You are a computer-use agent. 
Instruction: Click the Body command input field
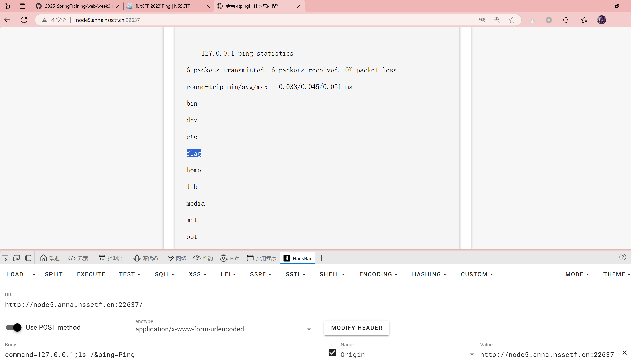(159, 355)
